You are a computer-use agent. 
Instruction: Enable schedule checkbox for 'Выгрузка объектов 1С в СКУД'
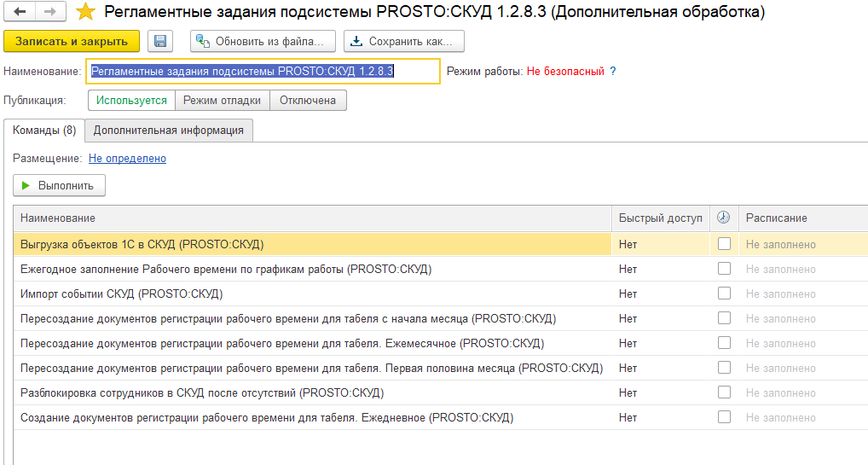pos(724,244)
